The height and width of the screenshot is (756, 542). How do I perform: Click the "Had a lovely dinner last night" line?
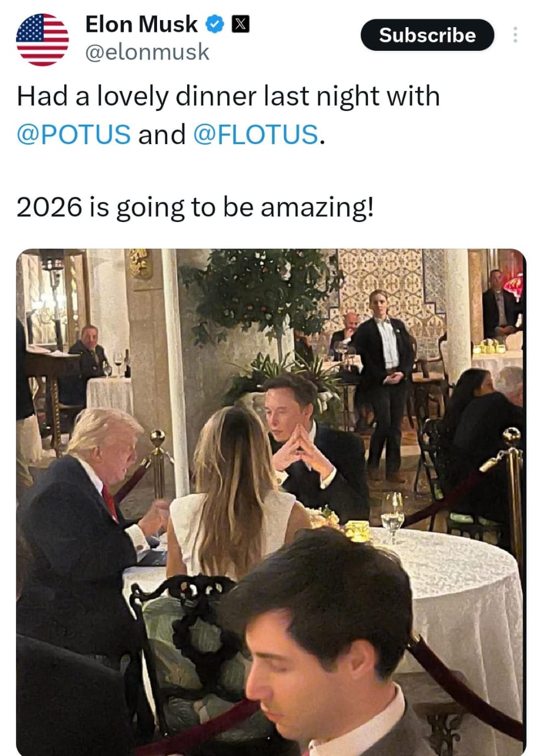228,96
